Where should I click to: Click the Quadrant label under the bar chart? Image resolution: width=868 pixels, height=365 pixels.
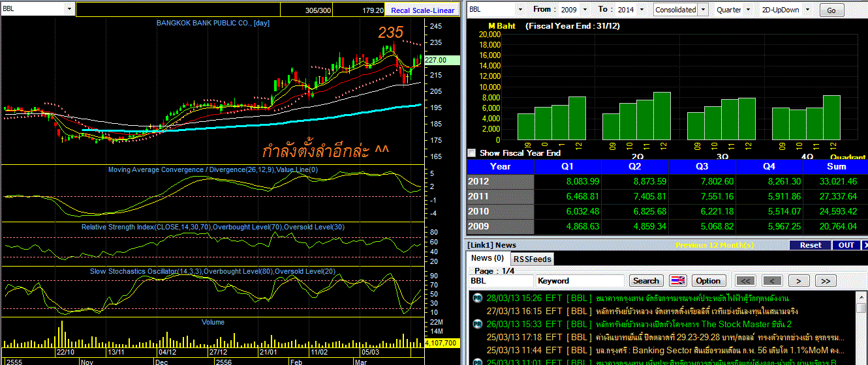pos(848,157)
